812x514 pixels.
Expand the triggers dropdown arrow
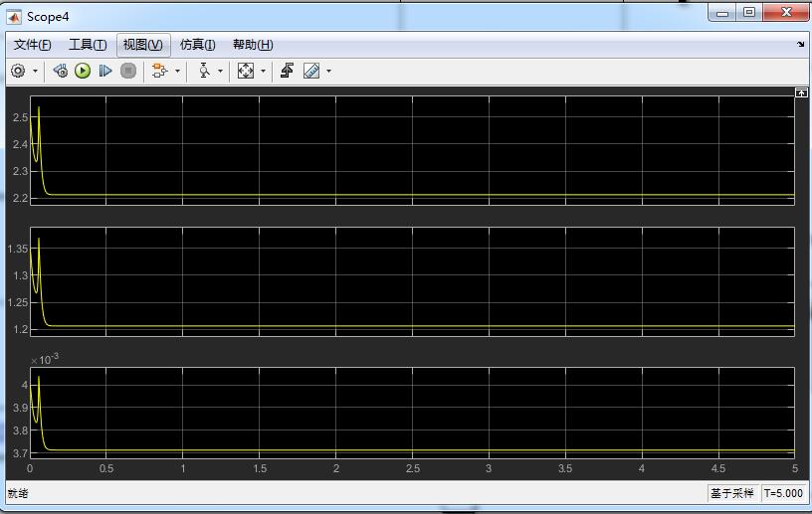pos(220,71)
